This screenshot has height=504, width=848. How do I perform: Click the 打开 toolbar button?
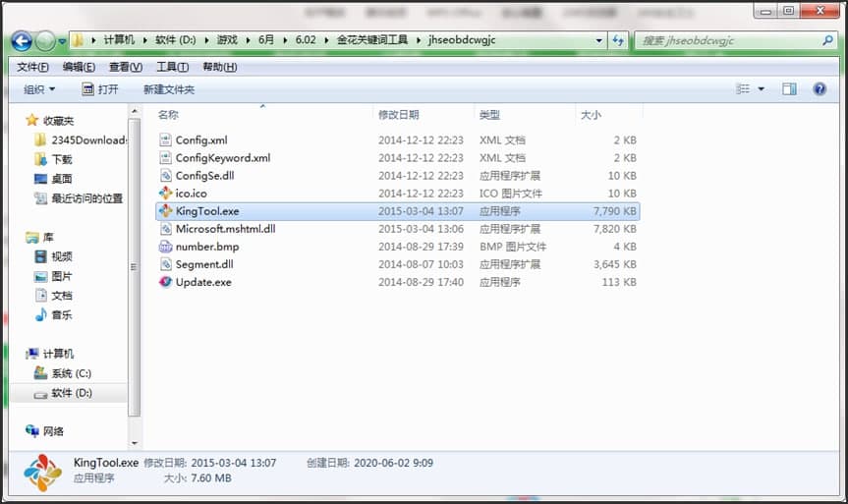pyautogui.click(x=100, y=89)
